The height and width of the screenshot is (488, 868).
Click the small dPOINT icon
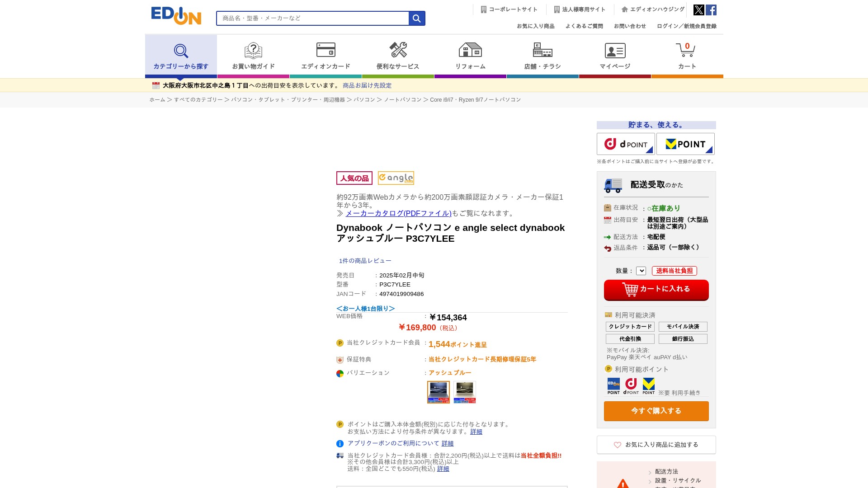tap(631, 386)
